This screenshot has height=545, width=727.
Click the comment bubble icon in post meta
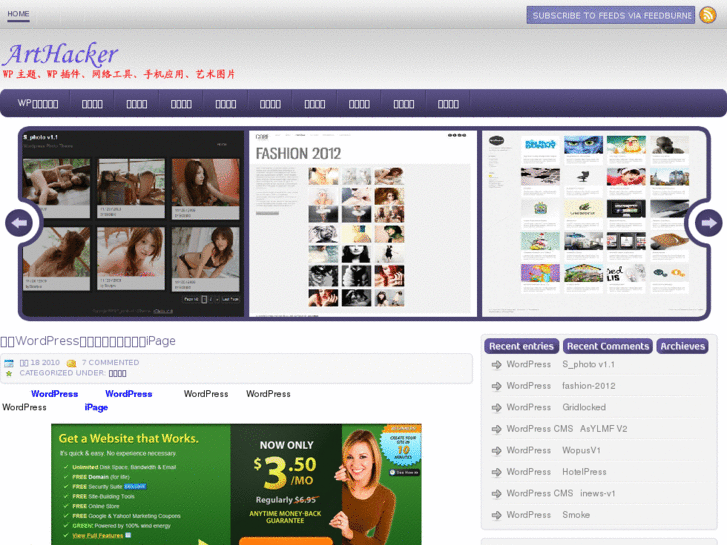(71, 363)
